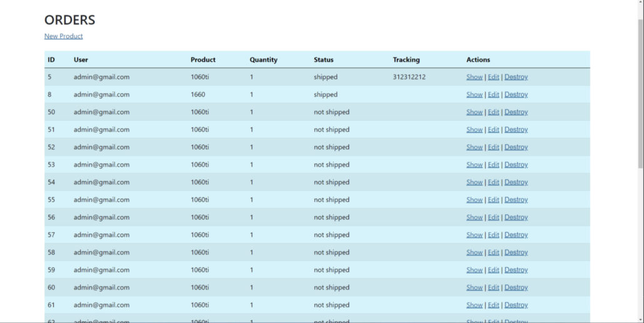Edit order 51

(493, 130)
